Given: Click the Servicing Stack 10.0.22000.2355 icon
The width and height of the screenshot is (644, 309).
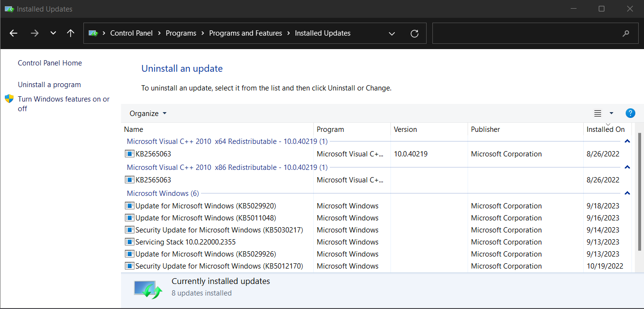Looking at the screenshot, I should point(129,242).
